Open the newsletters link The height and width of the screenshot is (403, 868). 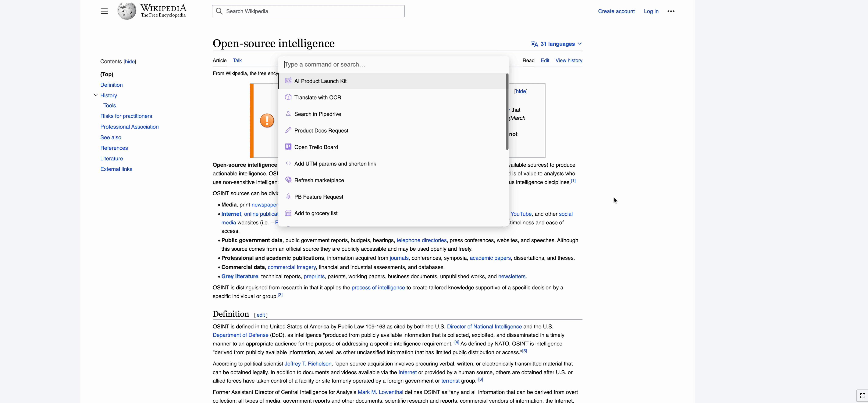512,276
